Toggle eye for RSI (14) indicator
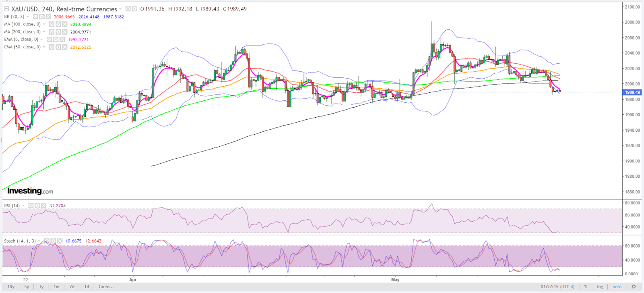 click(x=31, y=206)
